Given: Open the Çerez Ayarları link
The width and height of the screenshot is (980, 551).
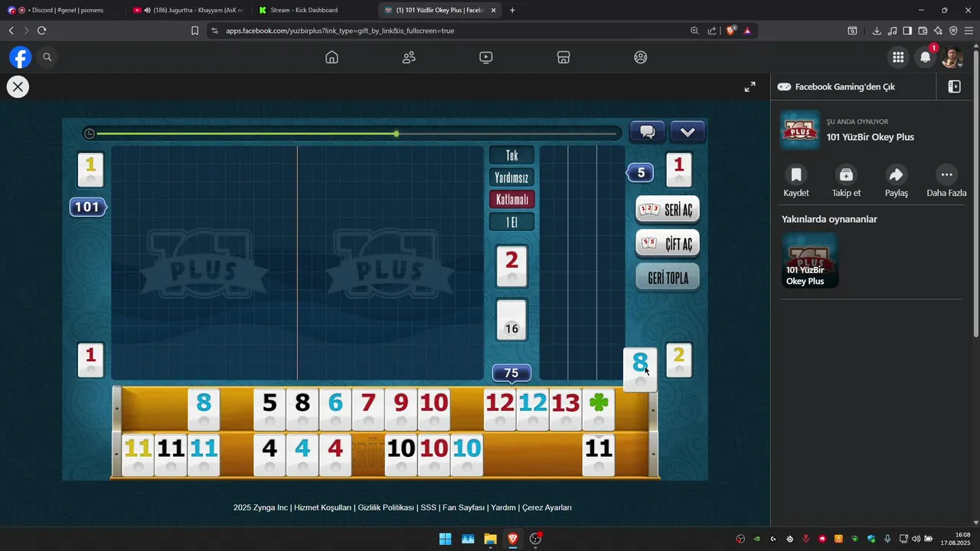Looking at the screenshot, I should pos(547,507).
